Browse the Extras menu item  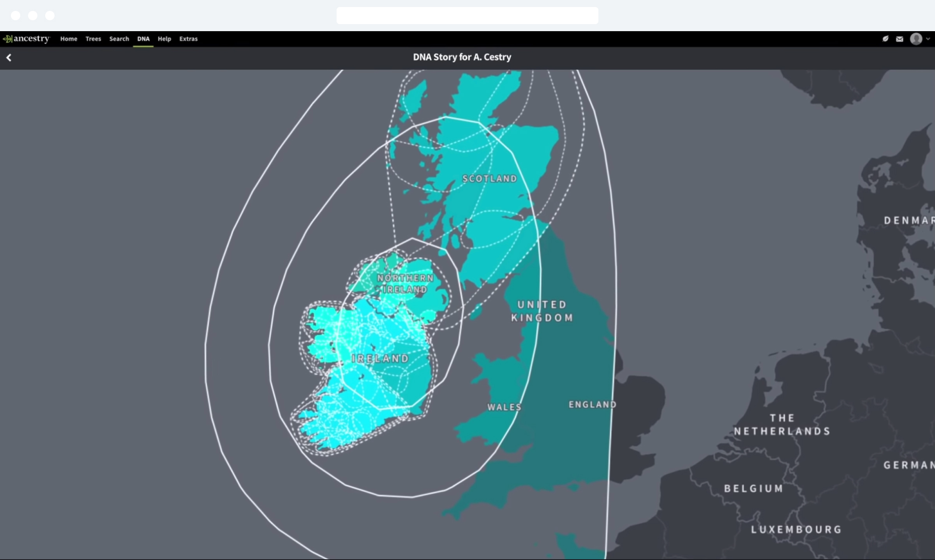pos(189,39)
